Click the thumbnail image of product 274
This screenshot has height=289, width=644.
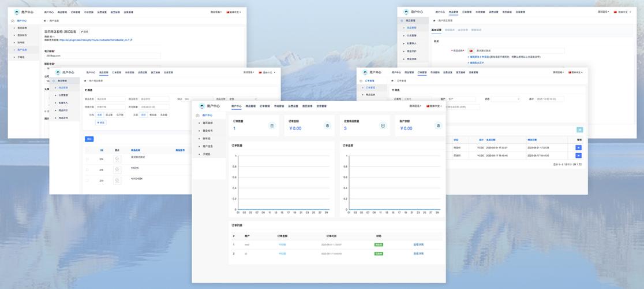117,158
